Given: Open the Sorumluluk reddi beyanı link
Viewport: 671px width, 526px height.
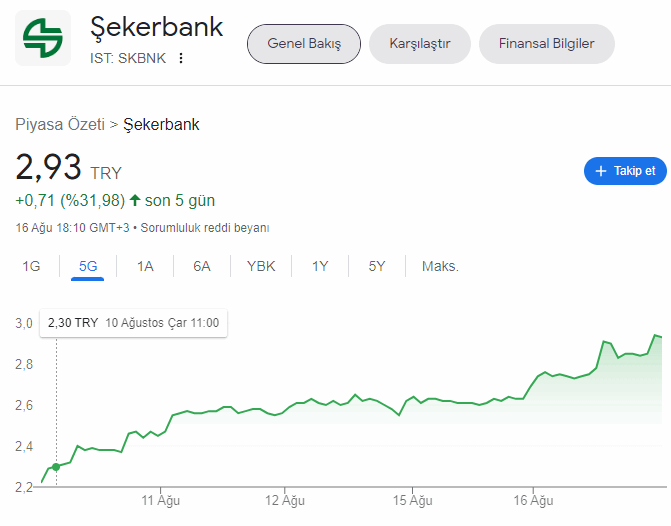Looking at the screenshot, I should pyautogui.click(x=205, y=228).
